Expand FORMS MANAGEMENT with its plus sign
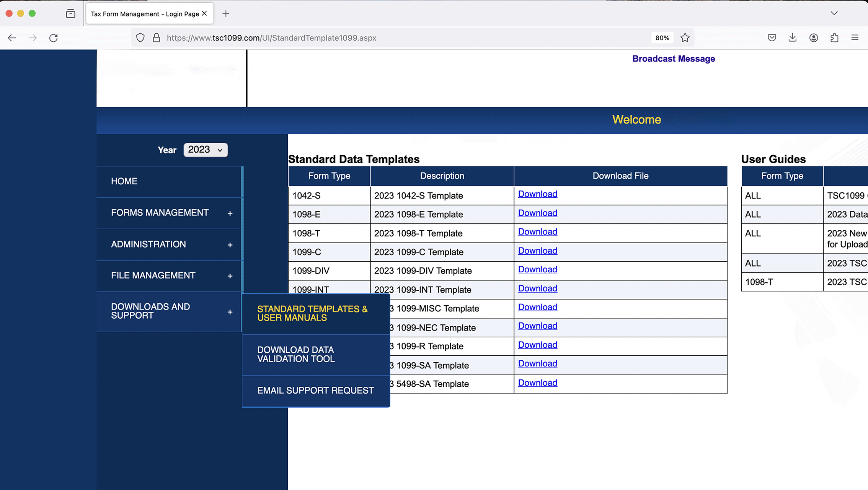 (x=230, y=213)
